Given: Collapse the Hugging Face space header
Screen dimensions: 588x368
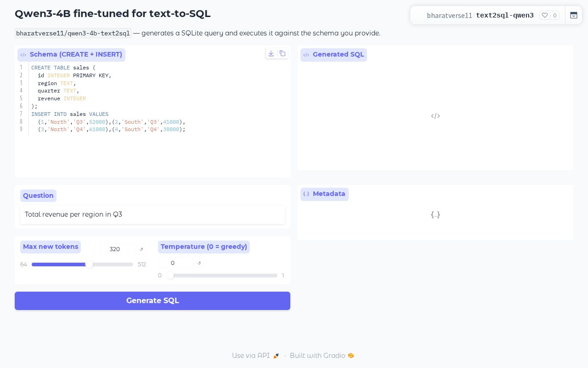Looking at the screenshot, I should tap(574, 15).
